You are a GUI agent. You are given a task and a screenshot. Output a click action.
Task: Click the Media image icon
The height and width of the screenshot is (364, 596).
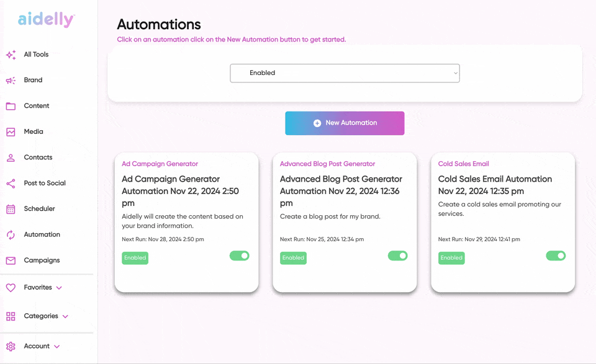tap(11, 132)
